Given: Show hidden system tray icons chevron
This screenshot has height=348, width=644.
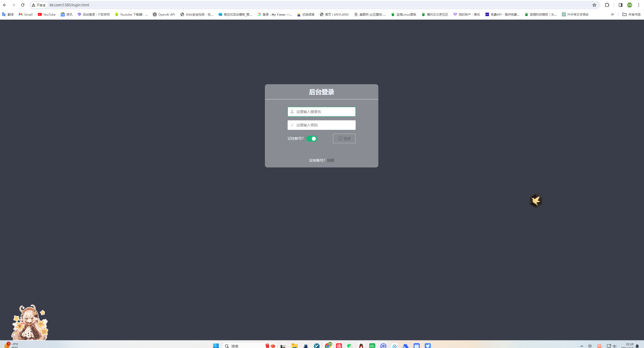Looking at the screenshot, I should pos(581,346).
